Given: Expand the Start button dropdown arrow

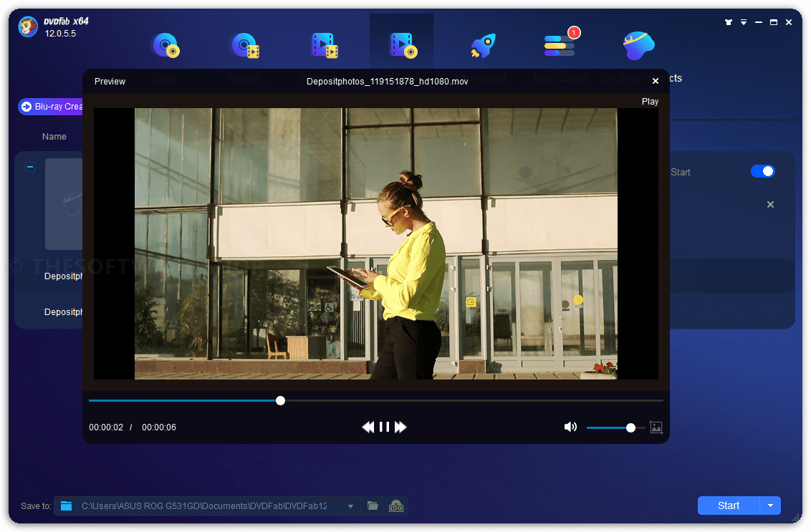Looking at the screenshot, I should [771, 506].
